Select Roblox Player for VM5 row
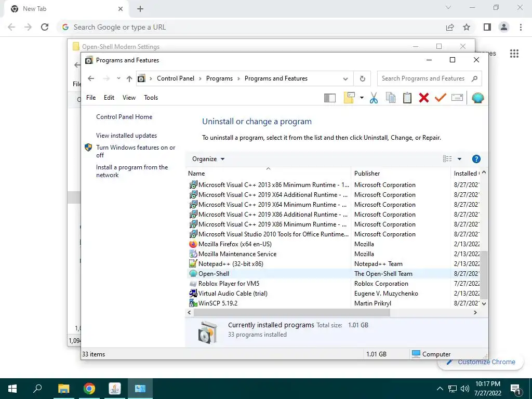The height and width of the screenshot is (399, 532). (332, 283)
